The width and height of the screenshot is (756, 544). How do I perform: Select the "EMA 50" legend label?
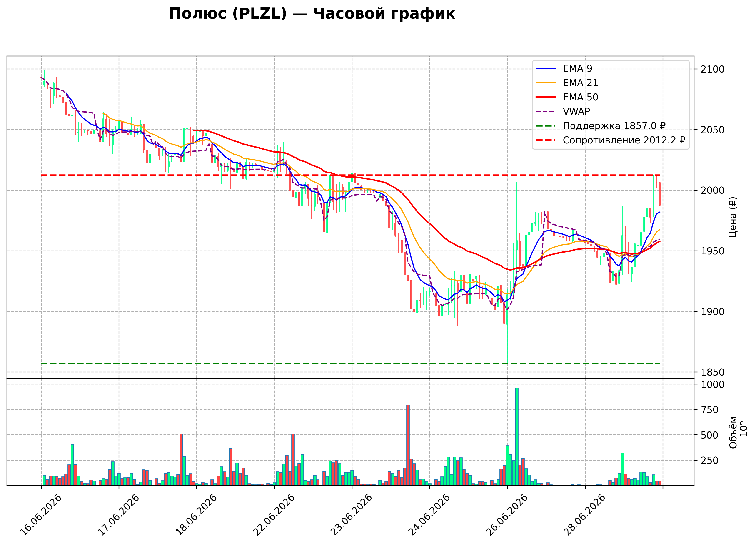pyautogui.click(x=580, y=97)
